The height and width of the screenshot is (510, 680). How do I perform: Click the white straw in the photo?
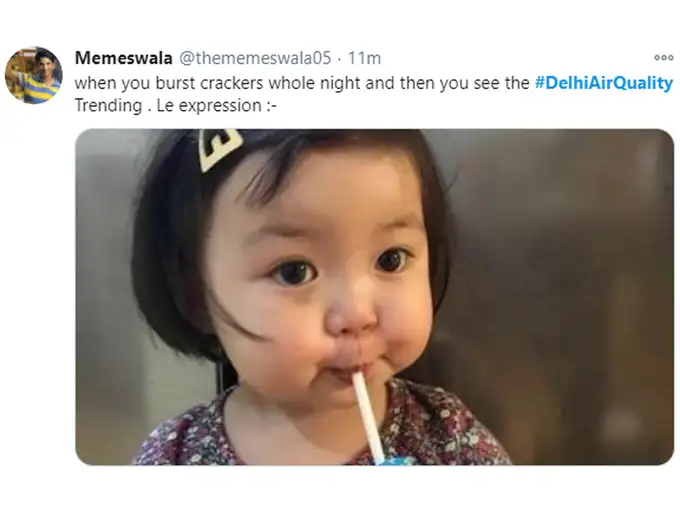pos(368,416)
